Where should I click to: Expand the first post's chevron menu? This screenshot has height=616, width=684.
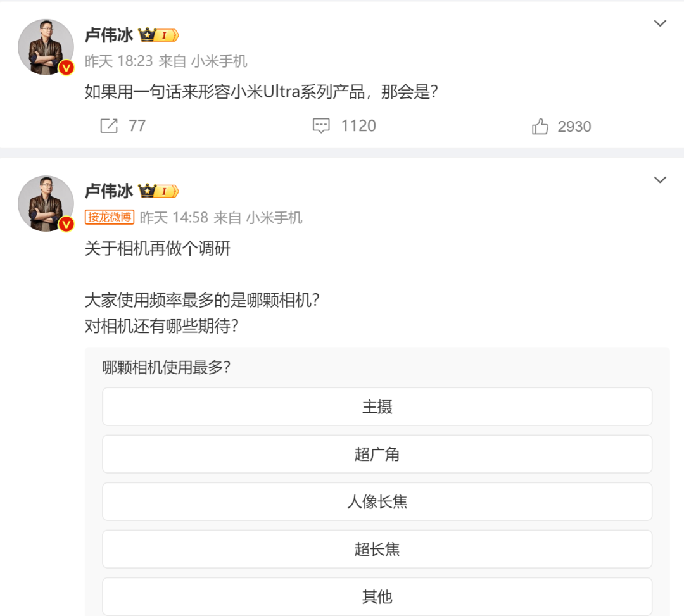pos(660,24)
